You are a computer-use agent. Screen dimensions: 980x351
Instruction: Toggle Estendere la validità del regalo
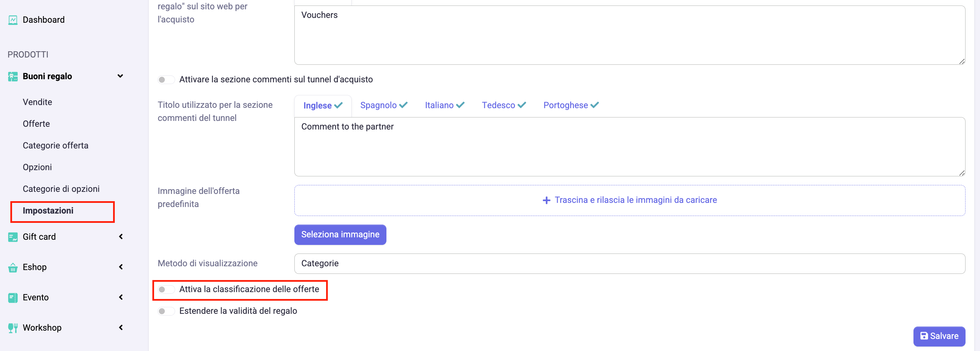[x=166, y=311]
